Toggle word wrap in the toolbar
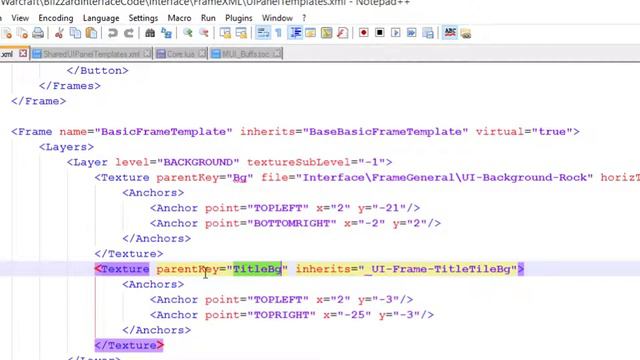640x360 pixels. (x=263, y=33)
